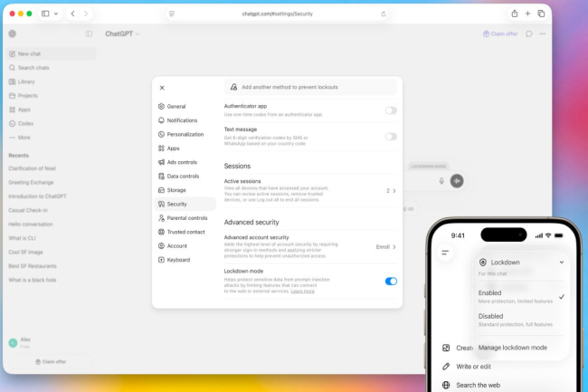Open Keyboard settings tab
The height and width of the screenshot is (392, 588).
[x=185, y=260]
